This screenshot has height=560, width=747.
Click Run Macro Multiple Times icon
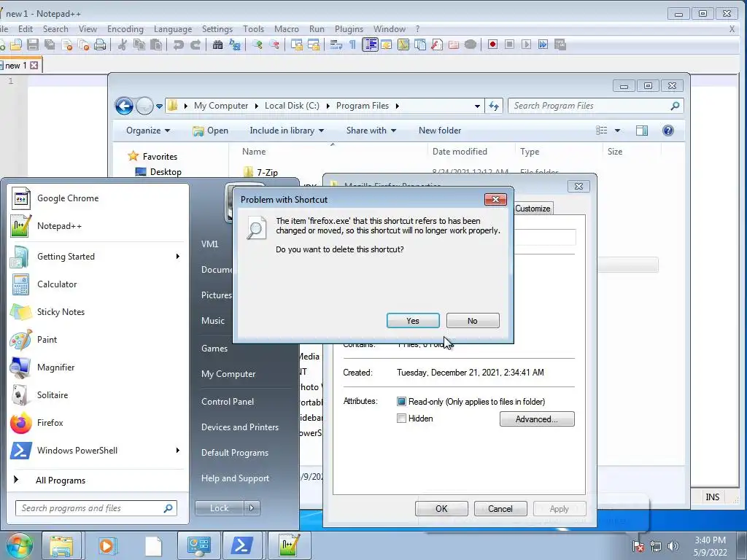coord(543,44)
